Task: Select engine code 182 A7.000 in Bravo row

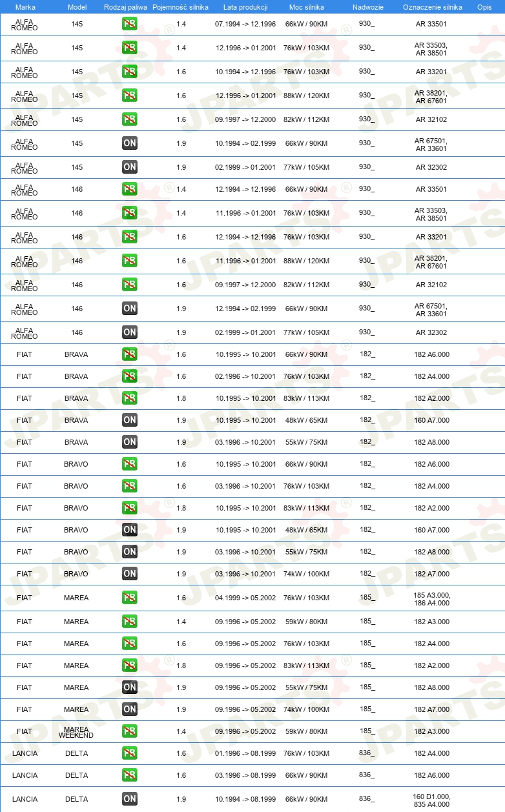Action: pos(432,574)
